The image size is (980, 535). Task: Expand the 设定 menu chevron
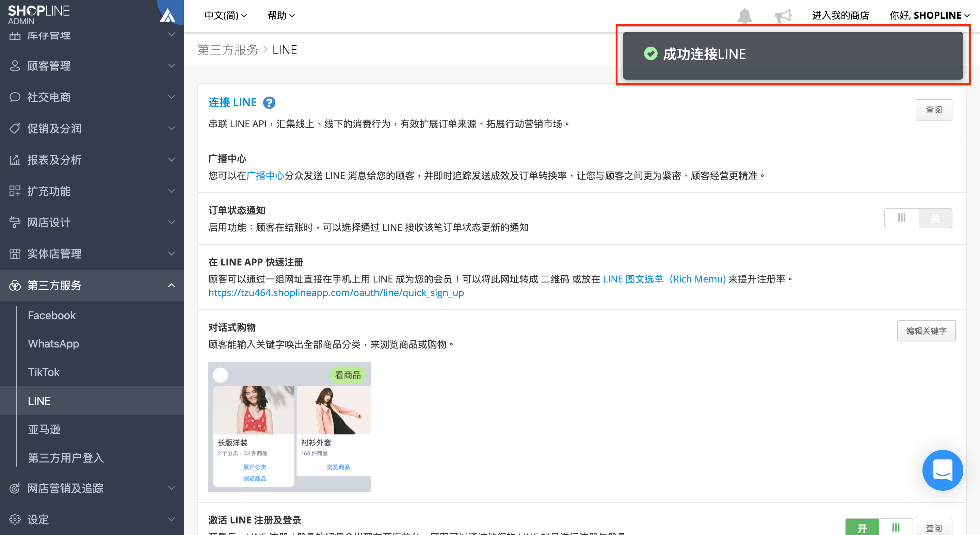pos(172,519)
